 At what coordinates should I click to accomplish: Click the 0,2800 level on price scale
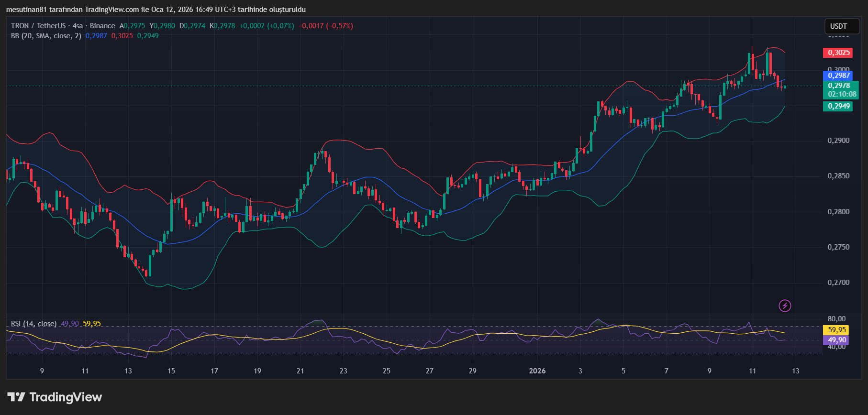coord(838,212)
